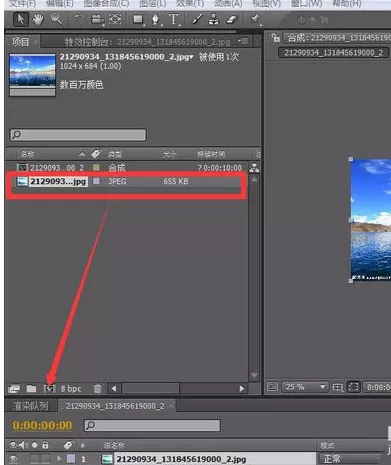The width and height of the screenshot is (391, 465).
Task: Click the label tag header in timeline
Action: (x=68, y=445)
